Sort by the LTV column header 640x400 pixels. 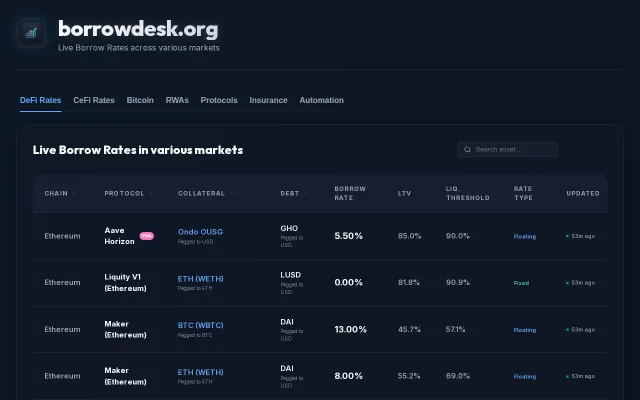(404, 193)
